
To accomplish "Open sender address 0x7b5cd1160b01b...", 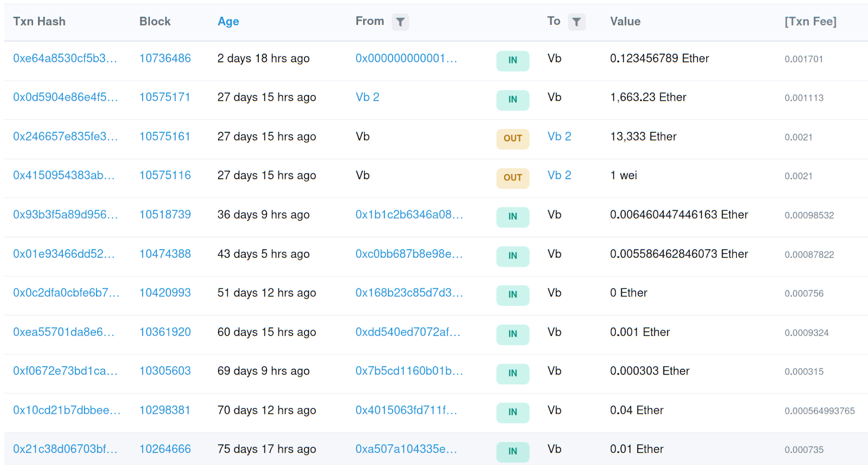I will tap(409, 371).
